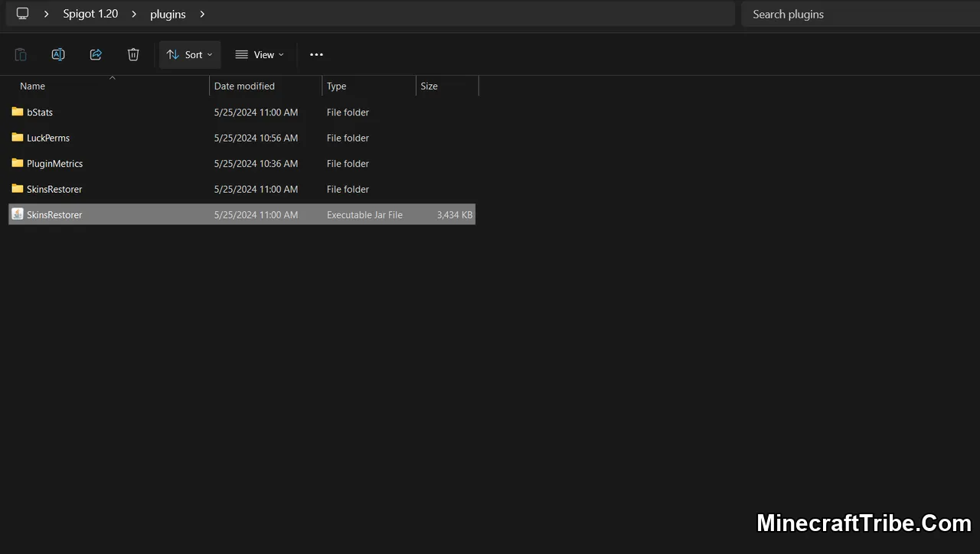
Task: Open the View dropdown menu
Action: coord(260,54)
